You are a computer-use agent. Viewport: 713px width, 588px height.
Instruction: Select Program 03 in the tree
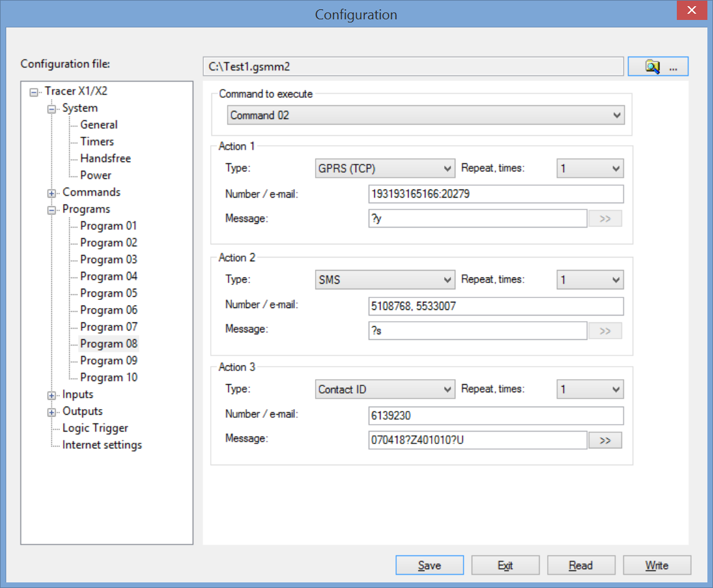click(108, 259)
